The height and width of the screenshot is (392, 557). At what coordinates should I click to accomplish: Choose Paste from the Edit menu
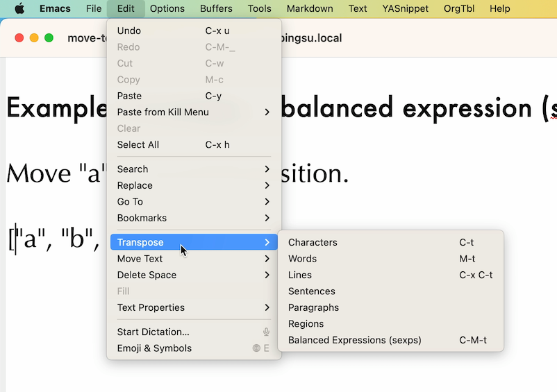coord(194,96)
